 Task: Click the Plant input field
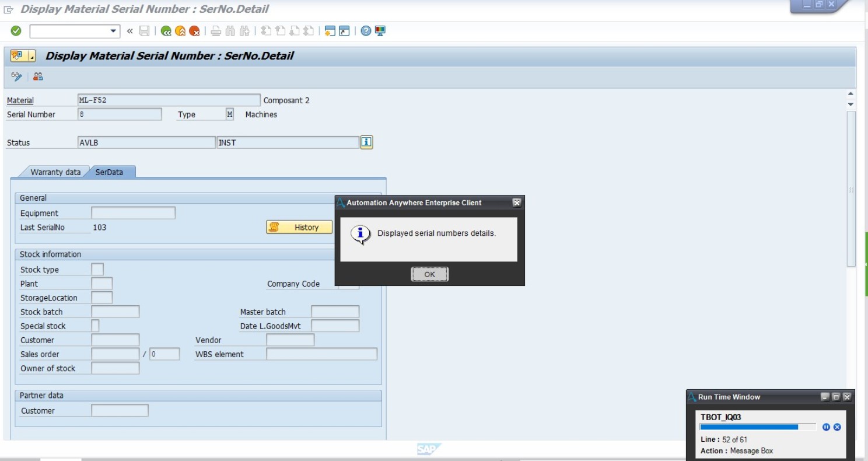pyautogui.click(x=102, y=284)
